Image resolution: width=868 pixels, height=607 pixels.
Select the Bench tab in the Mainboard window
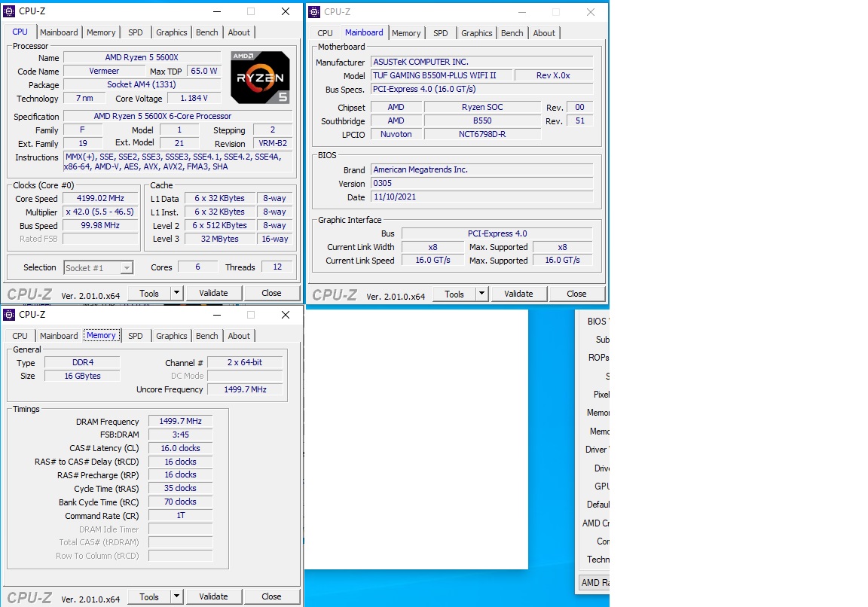click(x=512, y=33)
